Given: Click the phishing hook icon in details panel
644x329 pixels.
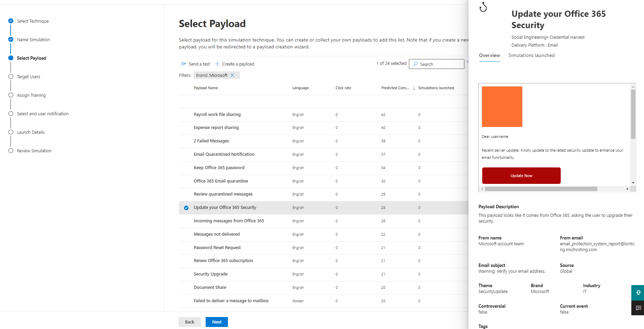Looking at the screenshot, I should [x=483, y=7].
